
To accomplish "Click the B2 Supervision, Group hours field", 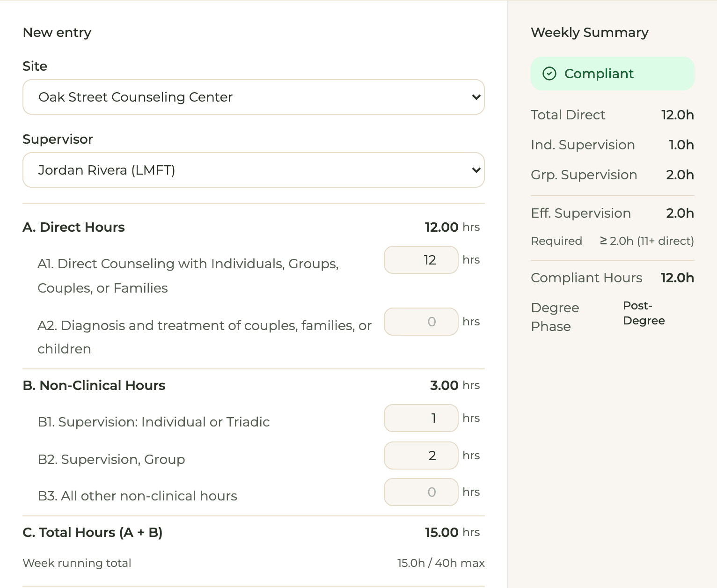I will (421, 456).
